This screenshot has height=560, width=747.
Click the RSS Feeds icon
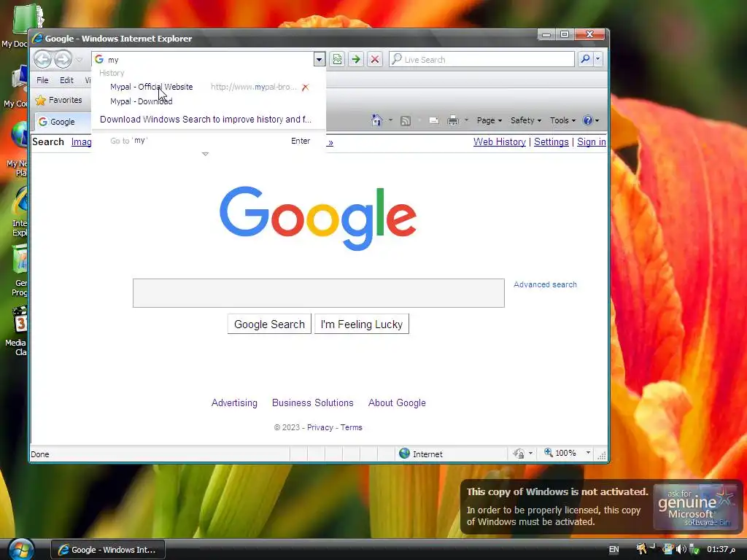pyautogui.click(x=406, y=120)
